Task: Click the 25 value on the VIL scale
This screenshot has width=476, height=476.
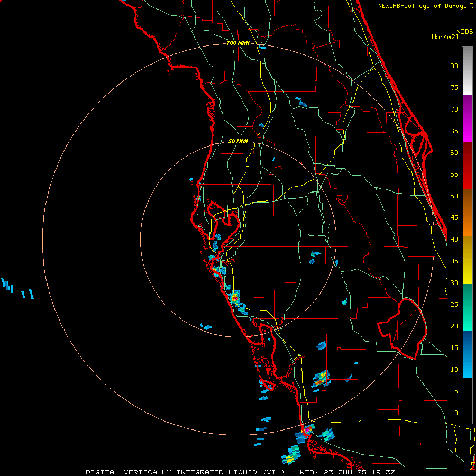Action: coord(454,305)
